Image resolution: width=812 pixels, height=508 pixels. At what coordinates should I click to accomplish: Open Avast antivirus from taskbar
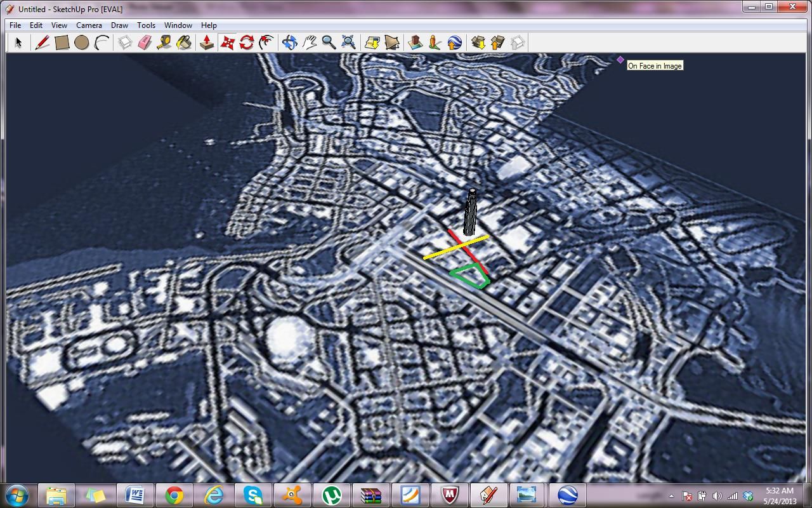tap(292, 495)
